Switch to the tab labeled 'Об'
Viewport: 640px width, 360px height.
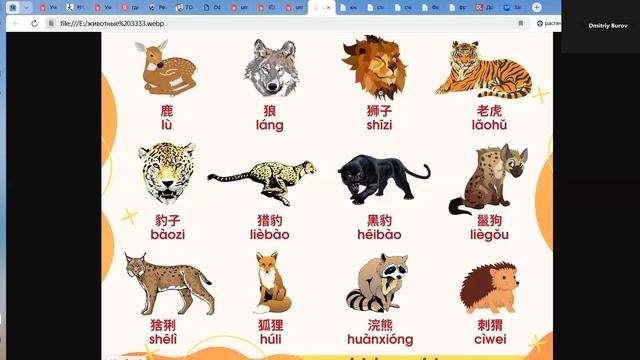212,7
